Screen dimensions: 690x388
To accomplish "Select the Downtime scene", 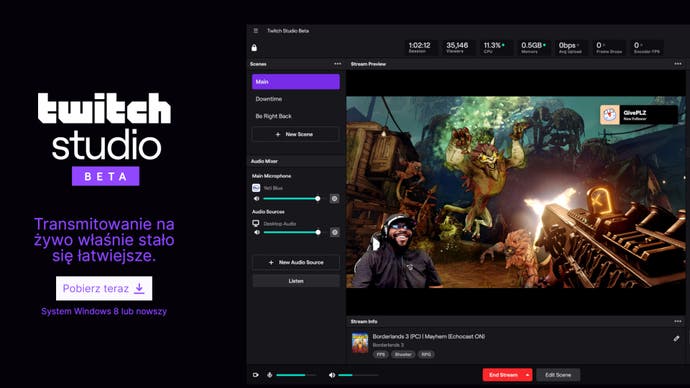I will click(296, 99).
